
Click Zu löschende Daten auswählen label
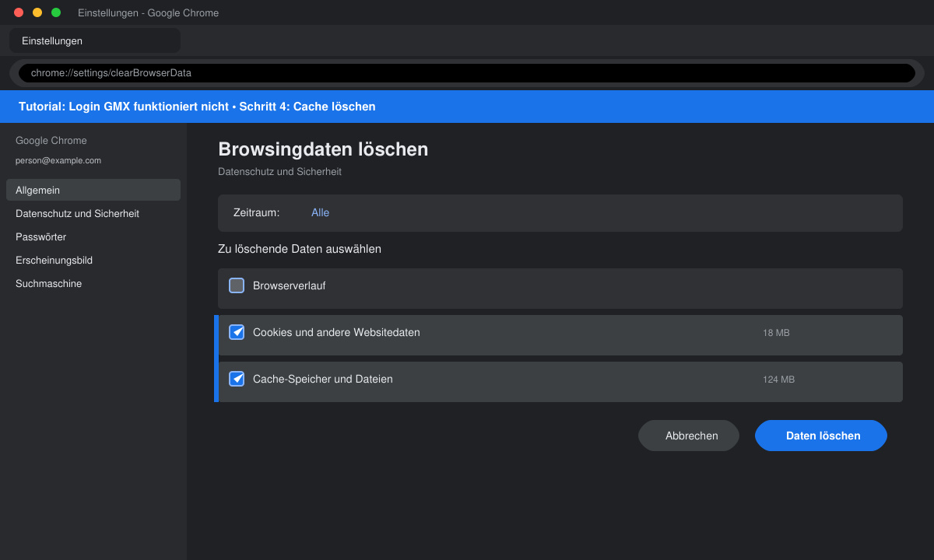point(300,250)
